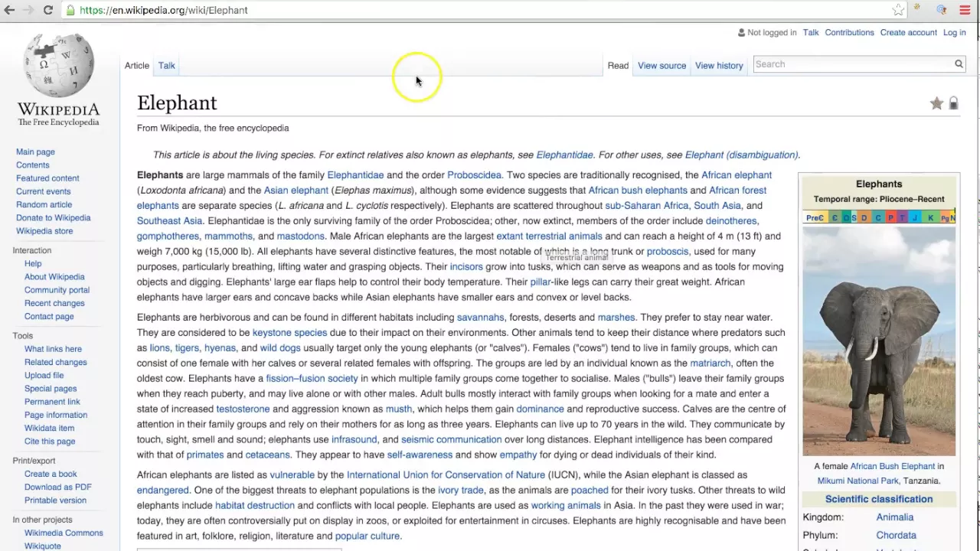The width and height of the screenshot is (980, 551).
Task: Open the Animalia kingdom link
Action: coord(895,517)
